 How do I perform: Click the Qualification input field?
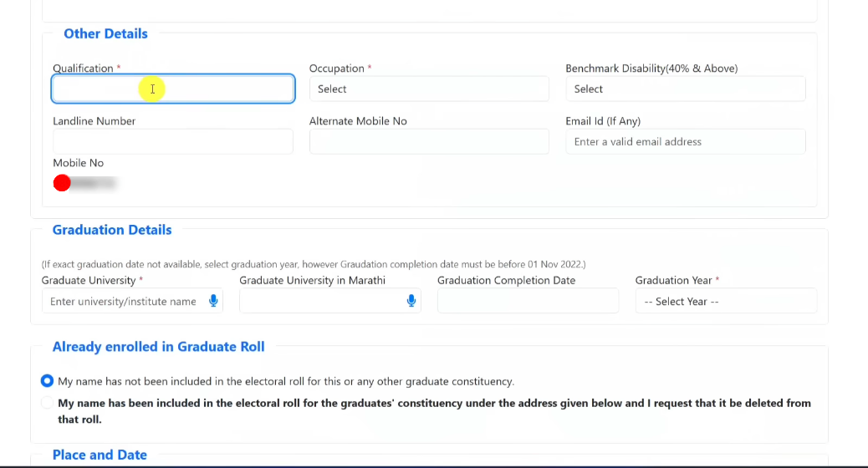click(172, 89)
